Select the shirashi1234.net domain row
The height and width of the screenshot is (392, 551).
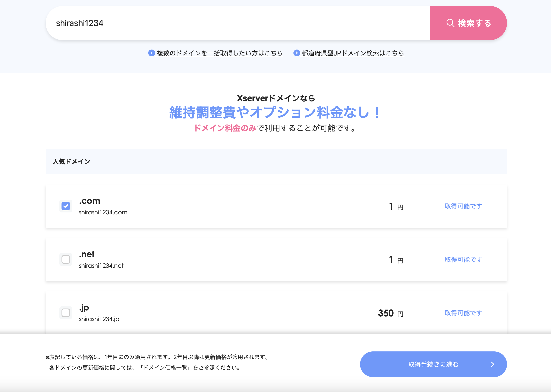pos(101,266)
